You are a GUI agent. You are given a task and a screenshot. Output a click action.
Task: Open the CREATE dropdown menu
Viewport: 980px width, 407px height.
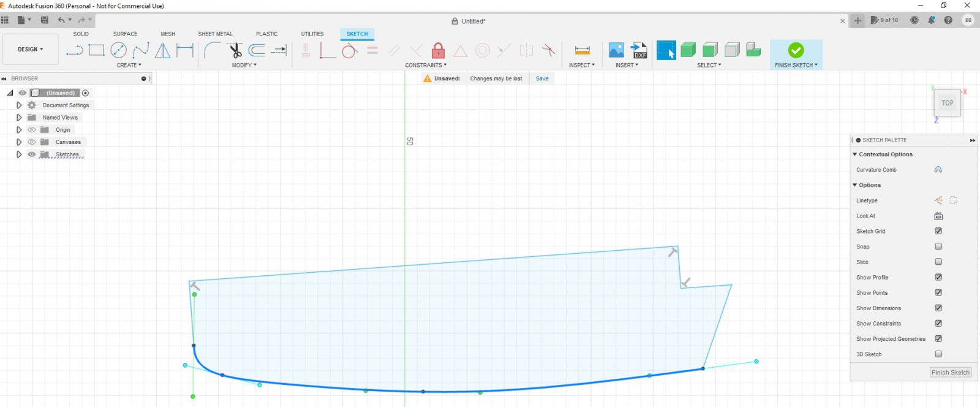(129, 65)
